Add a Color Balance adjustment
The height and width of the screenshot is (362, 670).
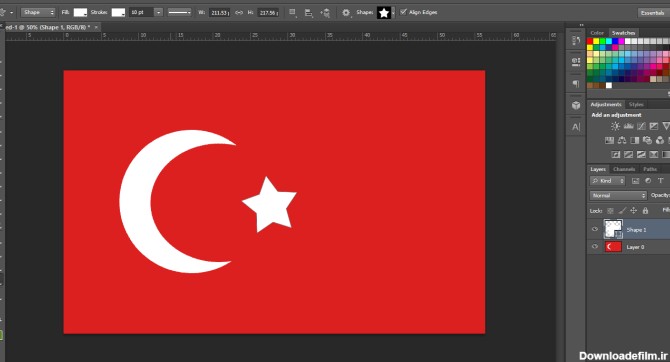point(622,140)
